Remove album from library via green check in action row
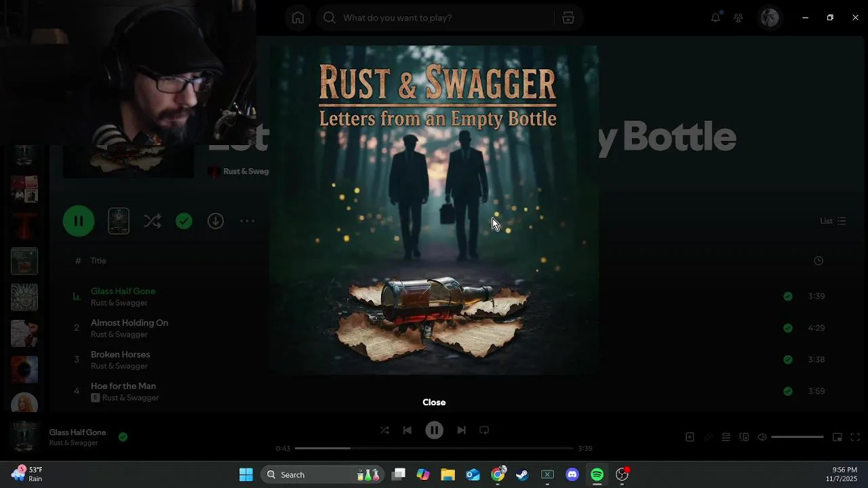868x488 pixels. (184, 221)
